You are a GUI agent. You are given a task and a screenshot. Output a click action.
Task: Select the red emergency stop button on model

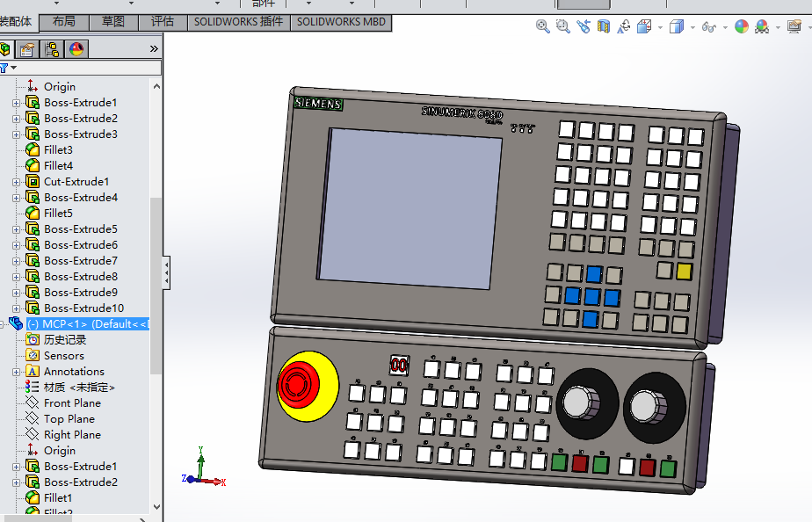pos(298,384)
